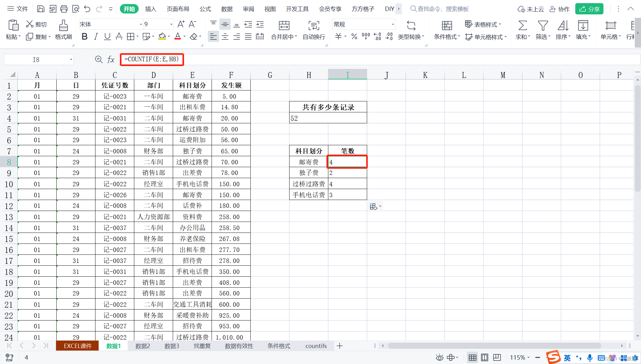
Task: Switch to page layout view in status bar
Action: (485, 357)
